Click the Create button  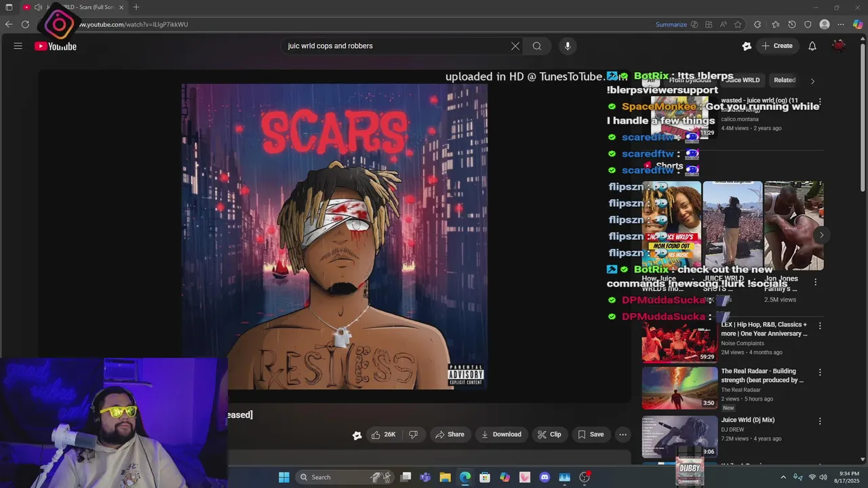[776, 46]
